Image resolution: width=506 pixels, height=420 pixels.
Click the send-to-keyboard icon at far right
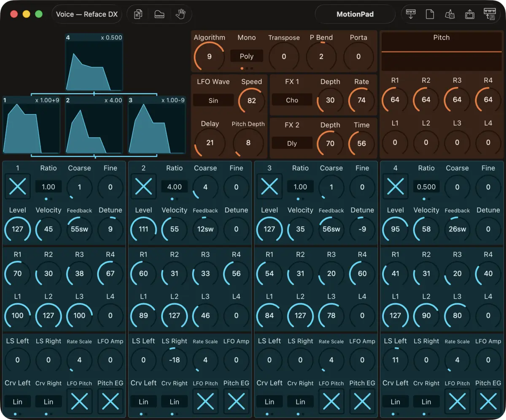tap(490, 14)
